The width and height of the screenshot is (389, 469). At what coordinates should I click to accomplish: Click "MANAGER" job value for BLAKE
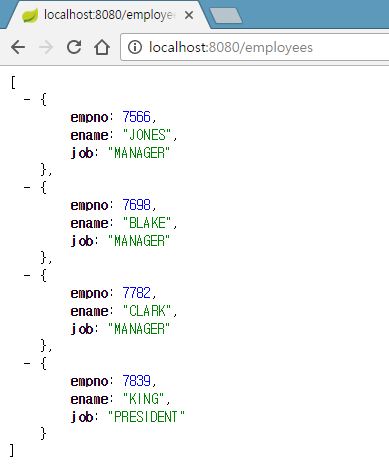click(139, 241)
